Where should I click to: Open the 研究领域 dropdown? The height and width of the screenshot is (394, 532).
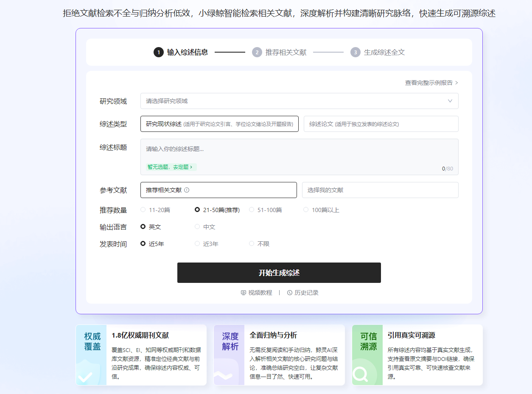[300, 101]
